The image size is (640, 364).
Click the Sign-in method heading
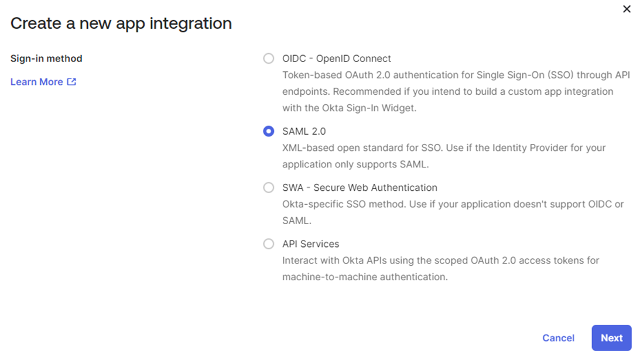coord(46,58)
